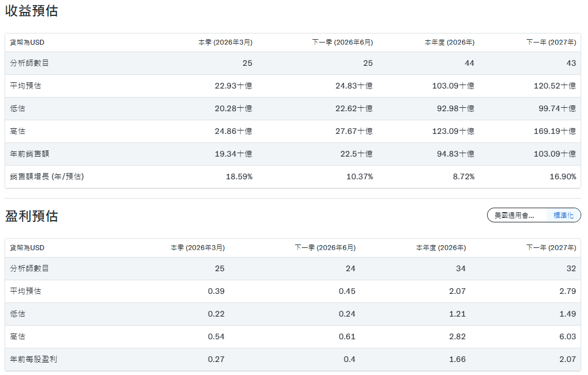Click 本季 (2026年3月) header in earnings table
Screen dimensions: 588x375
click(197, 248)
